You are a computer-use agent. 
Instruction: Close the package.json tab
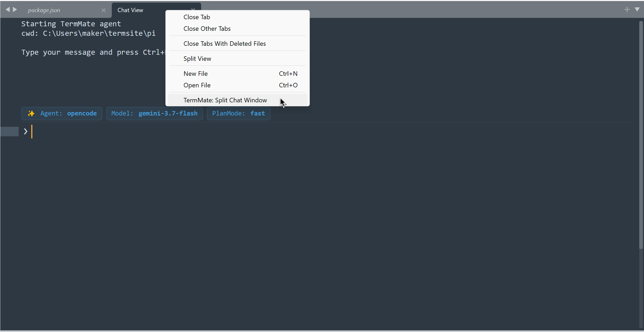(104, 10)
